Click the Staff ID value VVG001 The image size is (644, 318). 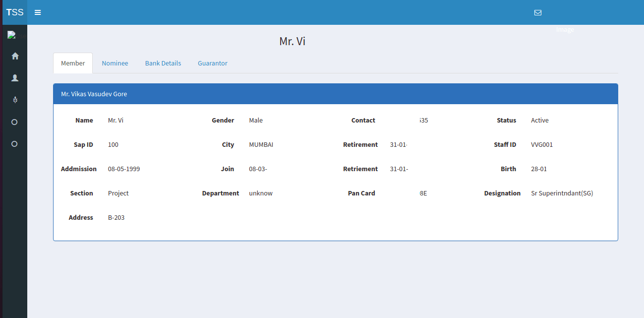541,145
